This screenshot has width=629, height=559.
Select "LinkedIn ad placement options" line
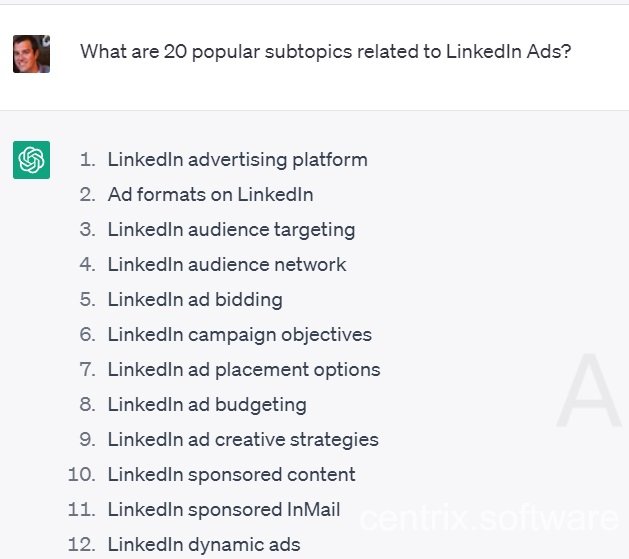coord(244,370)
